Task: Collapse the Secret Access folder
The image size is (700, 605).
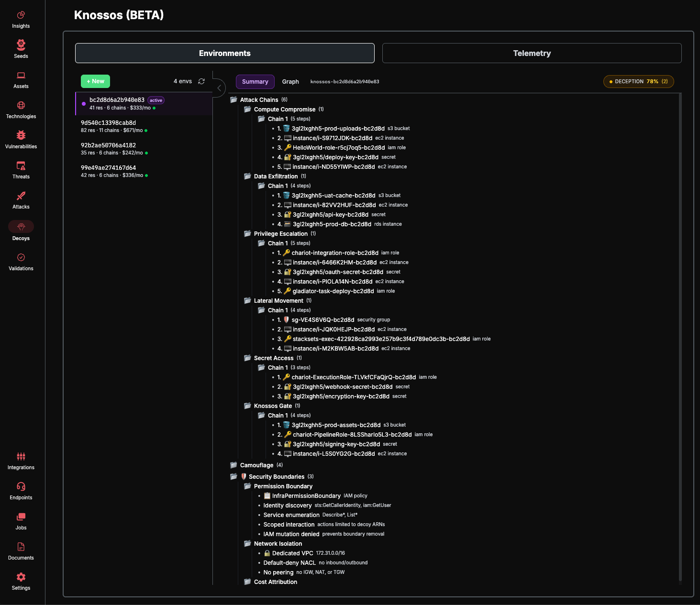Action: coord(247,358)
